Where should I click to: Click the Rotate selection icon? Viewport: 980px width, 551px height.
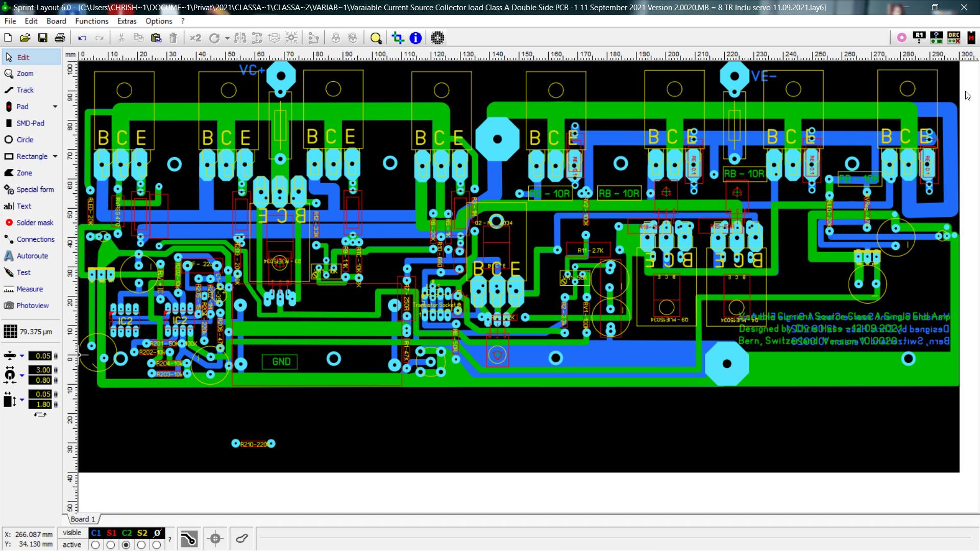click(214, 38)
